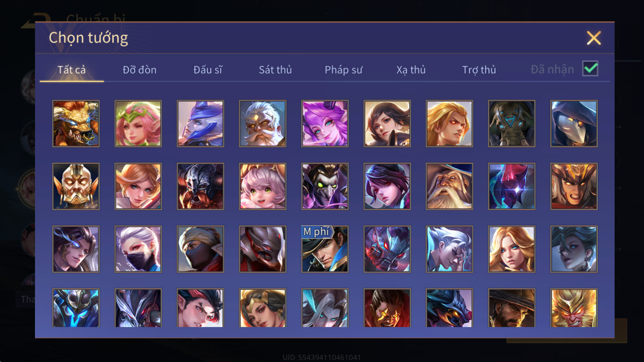Pick the green-eyed dark joker hero

coord(325,186)
